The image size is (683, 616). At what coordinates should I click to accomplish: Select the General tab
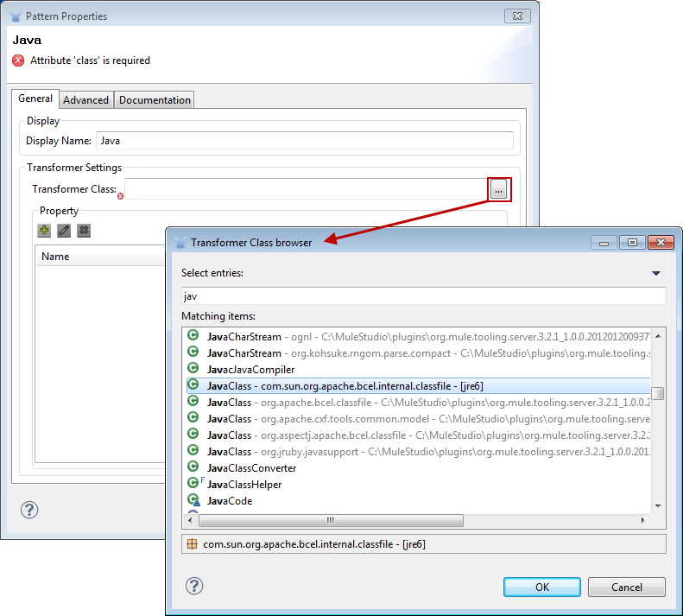(x=35, y=99)
